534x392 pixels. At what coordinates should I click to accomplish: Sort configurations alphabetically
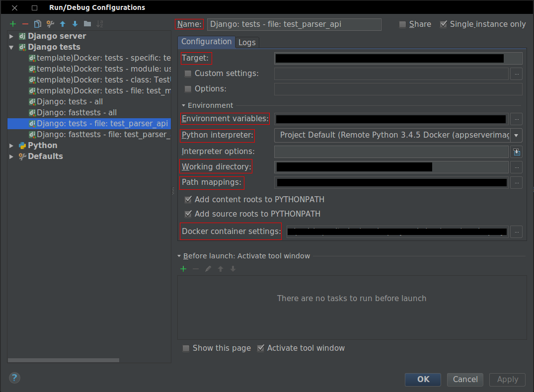point(100,24)
